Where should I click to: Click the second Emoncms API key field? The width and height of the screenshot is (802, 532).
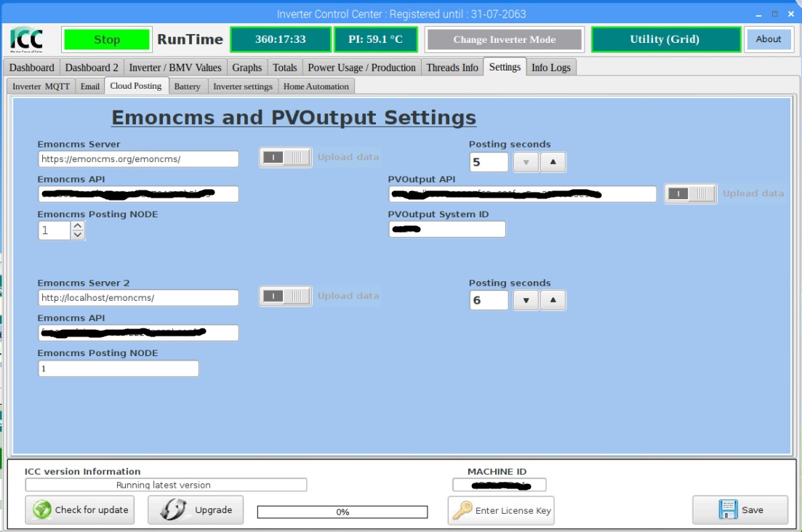[138, 333]
